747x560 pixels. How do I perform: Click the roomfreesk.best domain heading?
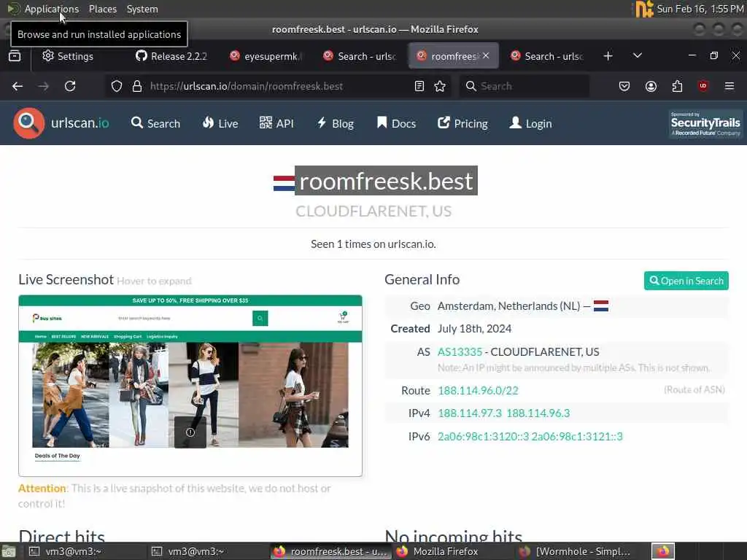tap(386, 181)
